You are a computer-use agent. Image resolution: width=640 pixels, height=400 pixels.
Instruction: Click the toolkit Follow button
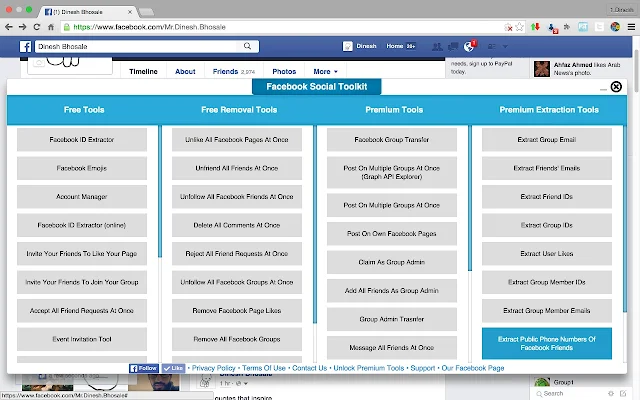coord(144,368)
